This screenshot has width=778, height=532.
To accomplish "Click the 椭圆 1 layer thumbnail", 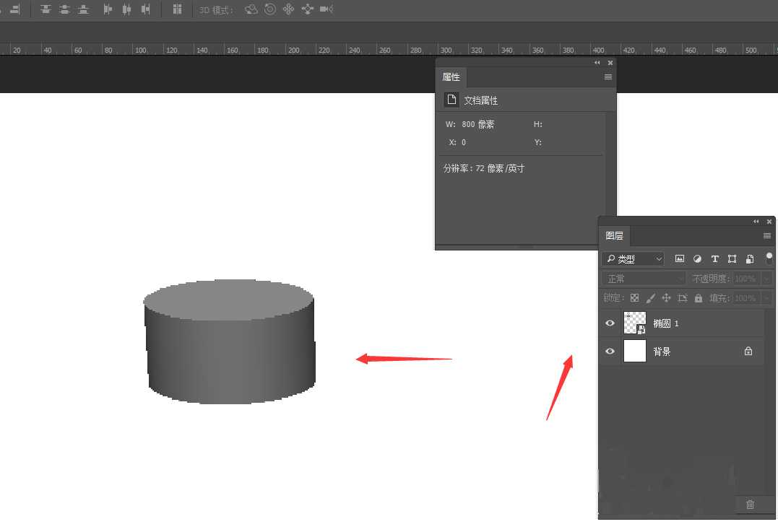I will pyautogui.click(x=634, y=323).
